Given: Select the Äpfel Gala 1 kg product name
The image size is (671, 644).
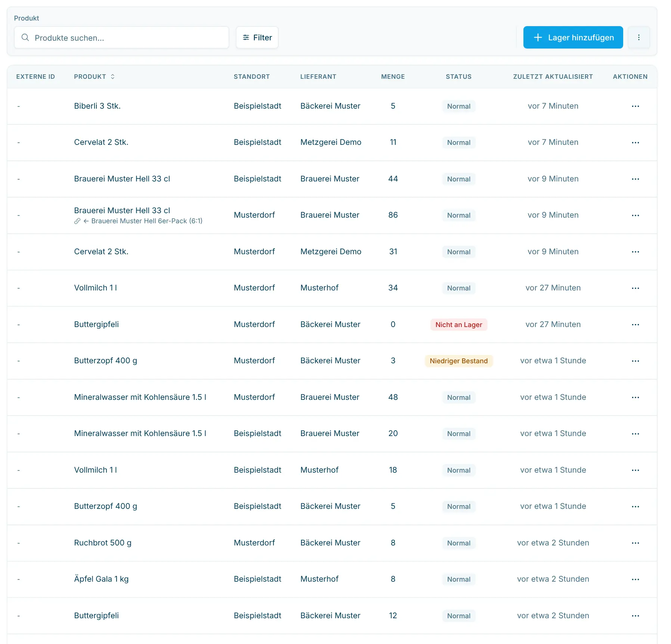Looking at the screenshot, I should pyautogui.click(x=101, y=579).
